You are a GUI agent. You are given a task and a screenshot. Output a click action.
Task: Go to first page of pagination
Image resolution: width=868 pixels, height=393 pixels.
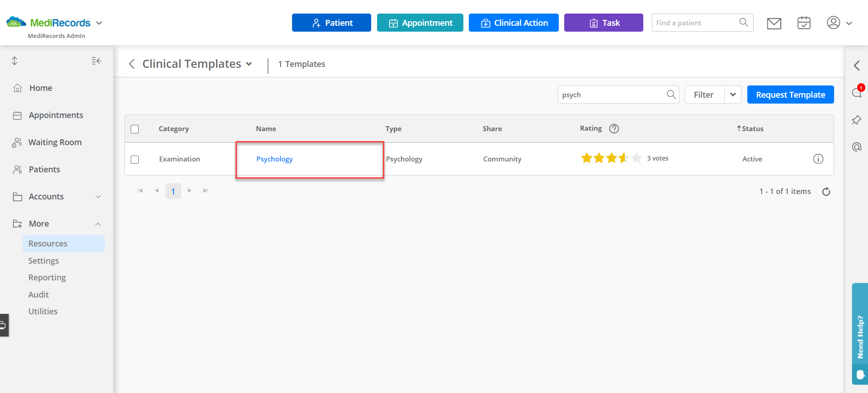tap(141, 191)
